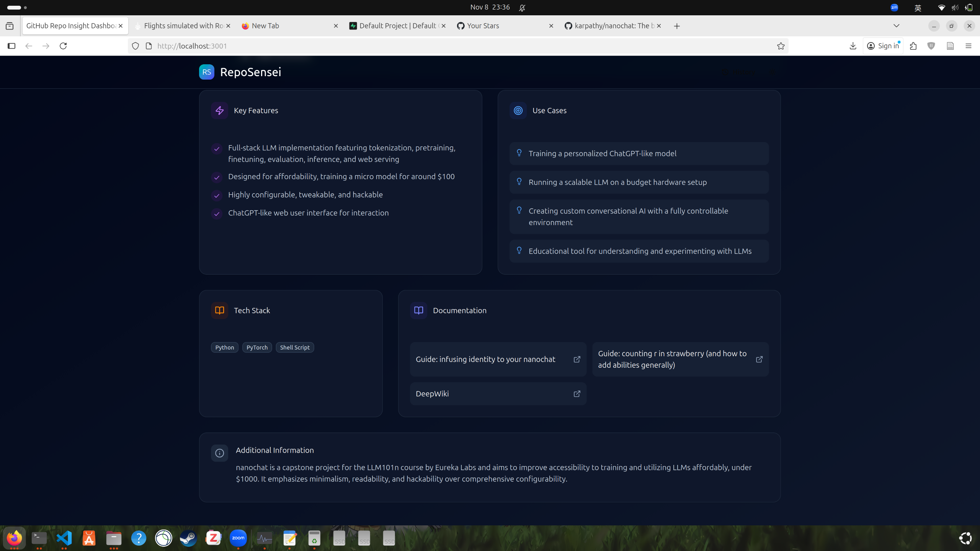This screenshot has height=551, width=980.
Task: Open external link icon for DeepWiki
Action: pos(577,394)
